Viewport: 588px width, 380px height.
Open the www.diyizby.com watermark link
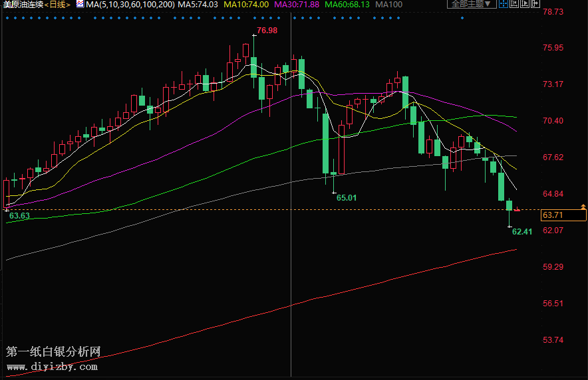click(x=52, y=367)
